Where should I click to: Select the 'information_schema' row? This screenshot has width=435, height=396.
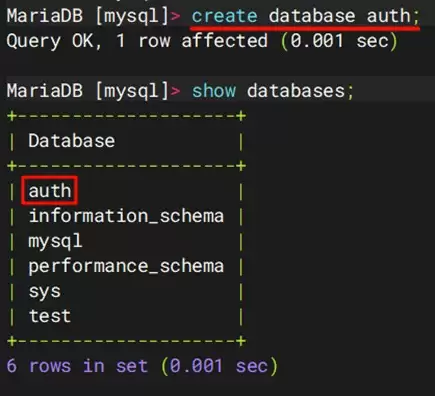(x=126, y=216)
